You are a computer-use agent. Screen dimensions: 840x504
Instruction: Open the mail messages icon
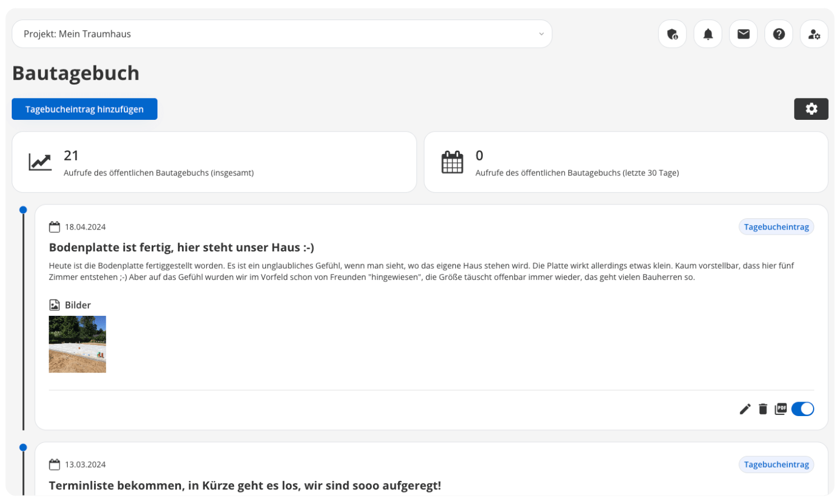click(x=743, y=34)
